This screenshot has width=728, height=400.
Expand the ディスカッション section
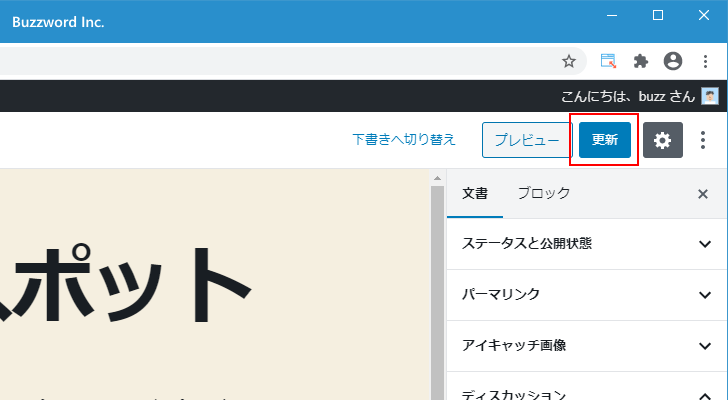587,393
